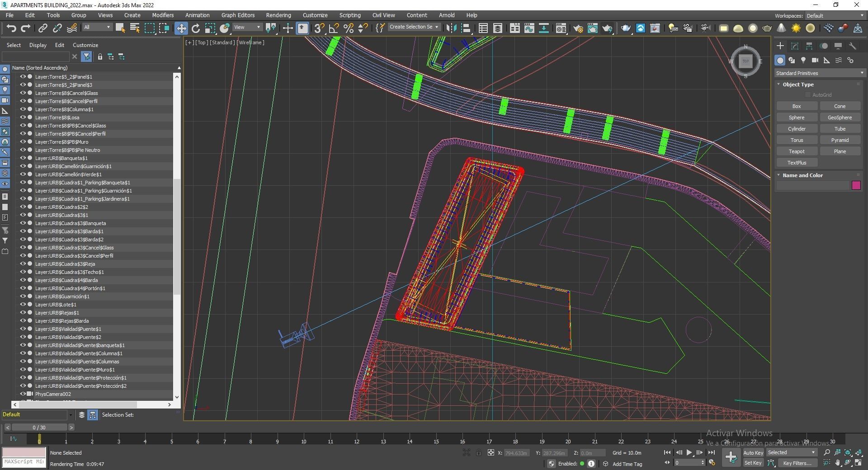Click the Teapot primitive button

(x=797, y=151)
